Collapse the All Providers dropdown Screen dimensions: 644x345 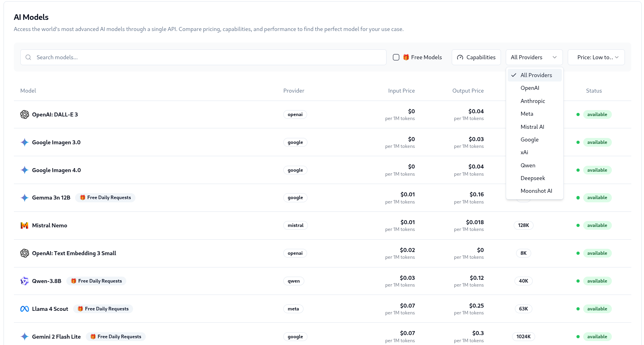pos(534,57)
